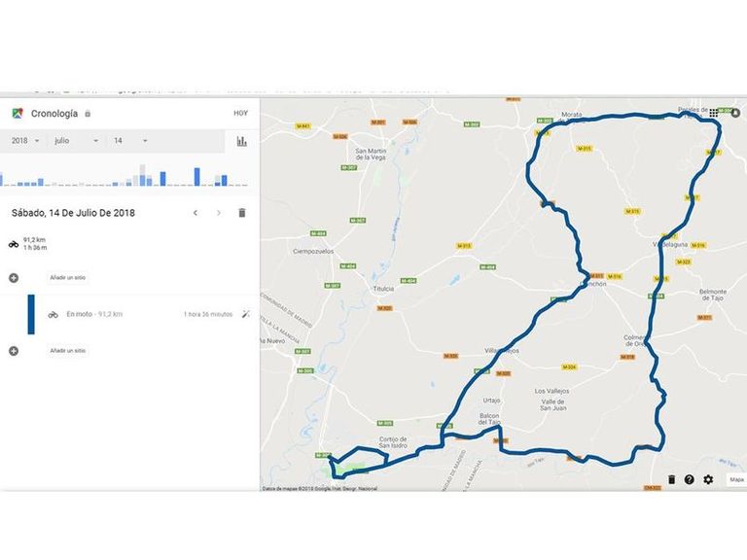This screenshot has height=560, width=747.
Task: Toggle the activity bar chart icon
Action: click(241, 141)
